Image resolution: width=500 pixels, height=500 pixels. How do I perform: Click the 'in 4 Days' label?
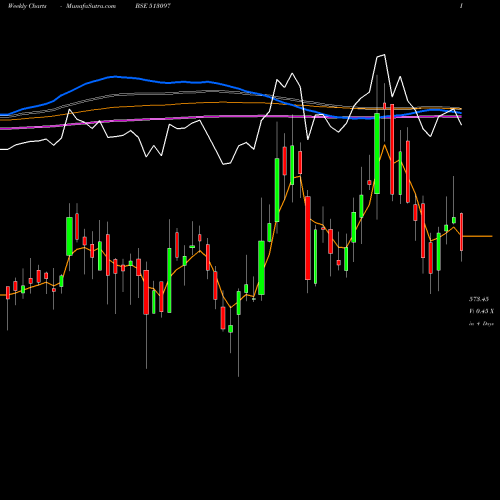pos(481,323)
